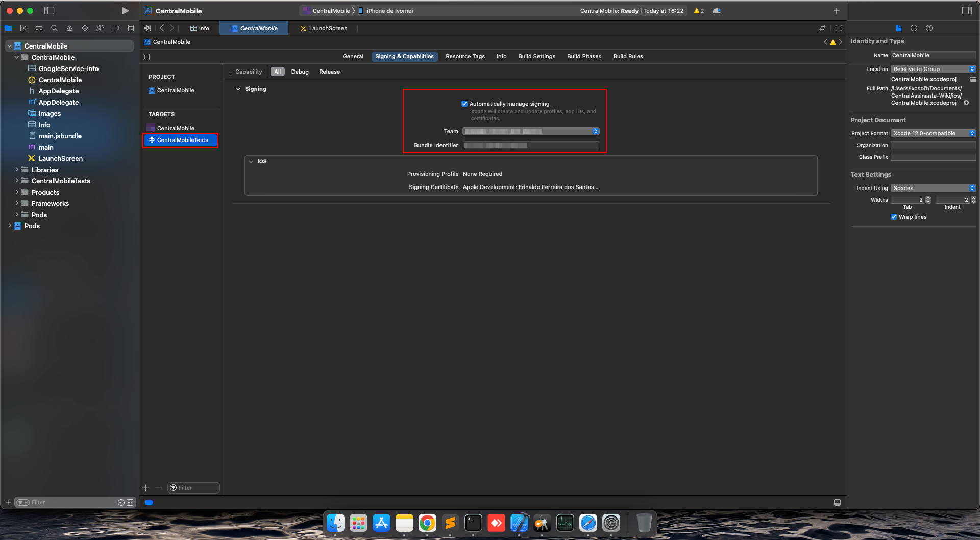Show the file inspector

898,28
